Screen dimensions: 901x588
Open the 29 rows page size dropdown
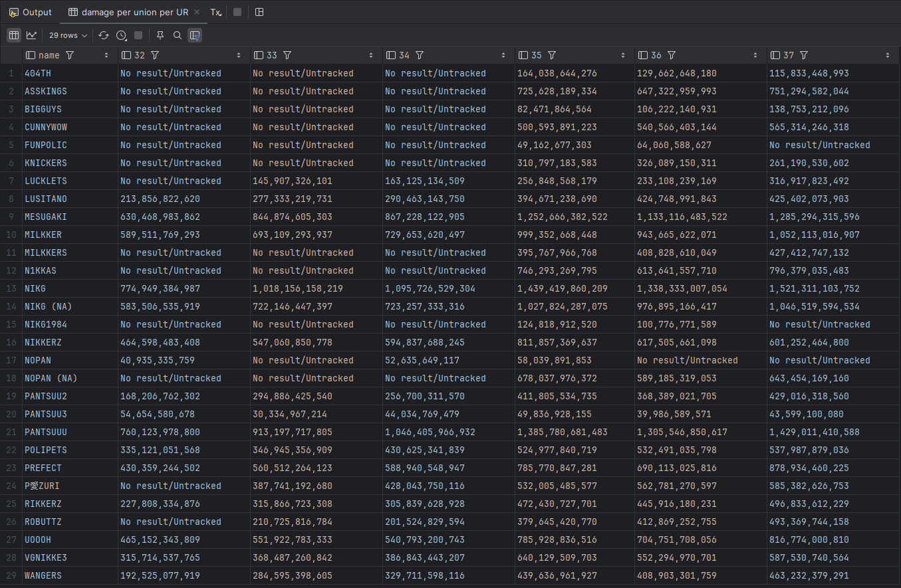click(x=68, y=35)
